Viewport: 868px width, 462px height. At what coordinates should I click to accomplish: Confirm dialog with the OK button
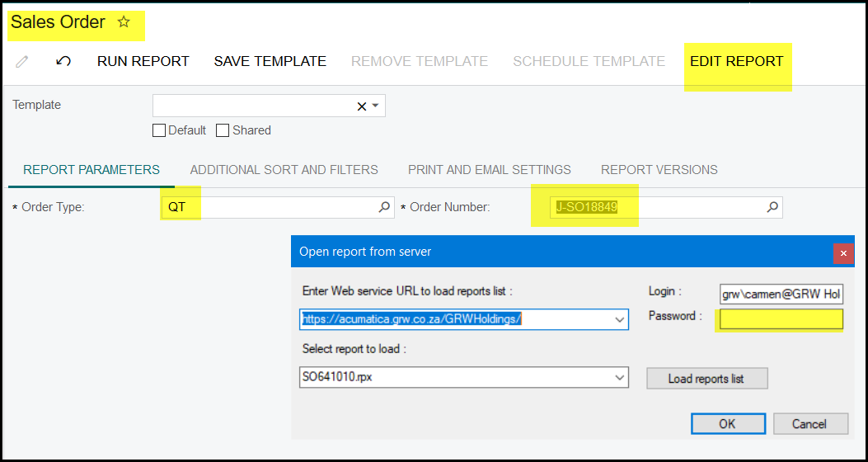coord(727,424)
